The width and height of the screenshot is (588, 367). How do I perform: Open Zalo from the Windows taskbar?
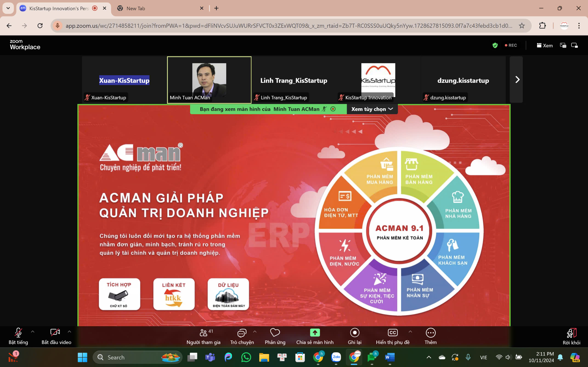336,357
